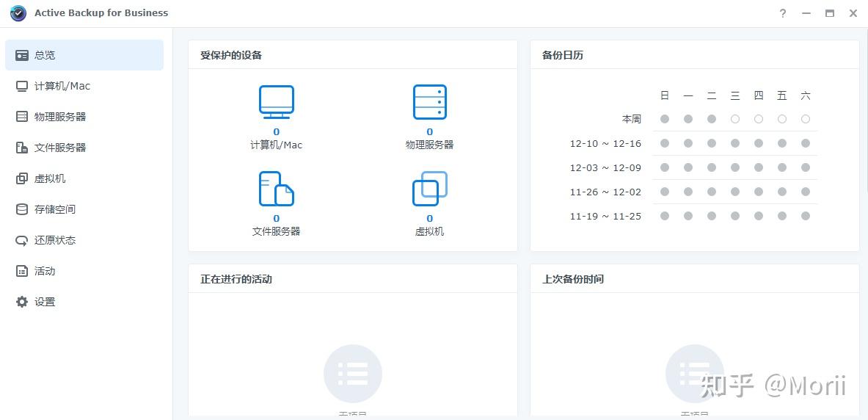Click the 正在进行的活动 panel title
The width and height of the screenshot is (868, 420).
pyautogui.click(x=236, y=279)
